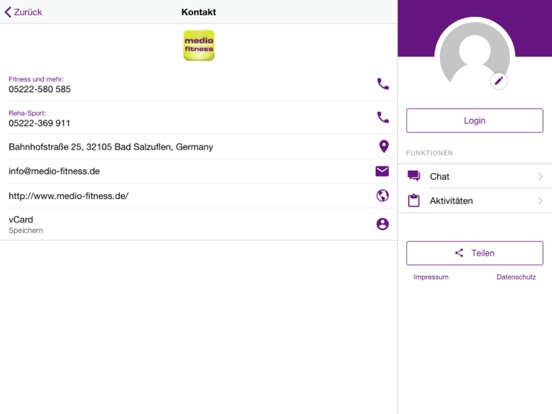Open the Datenschutz link

tap(516, 277)
